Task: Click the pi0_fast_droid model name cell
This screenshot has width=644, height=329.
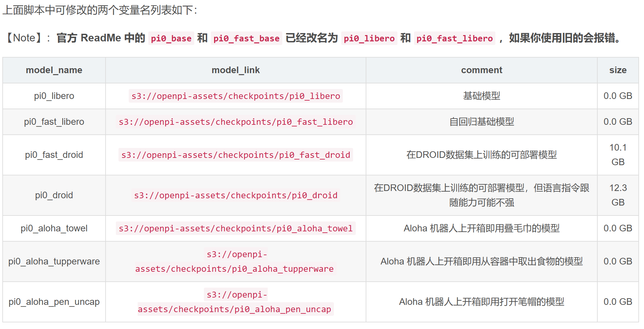Action: point(54,155)
